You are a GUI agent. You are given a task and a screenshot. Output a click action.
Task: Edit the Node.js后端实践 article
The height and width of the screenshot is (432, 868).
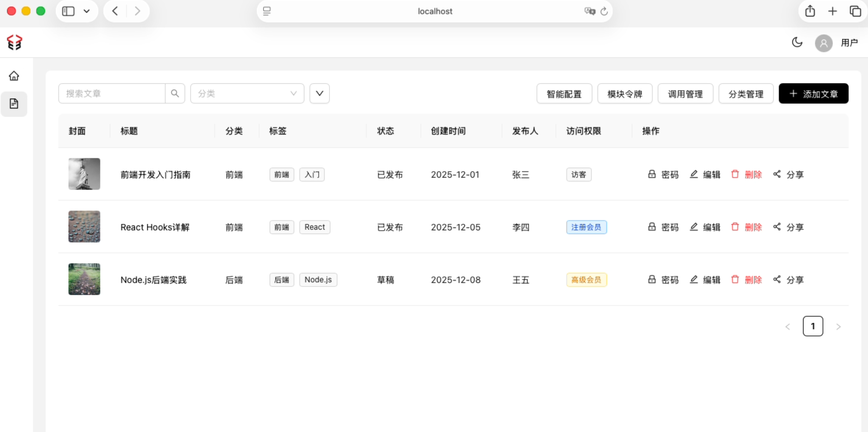coord(705,280)
